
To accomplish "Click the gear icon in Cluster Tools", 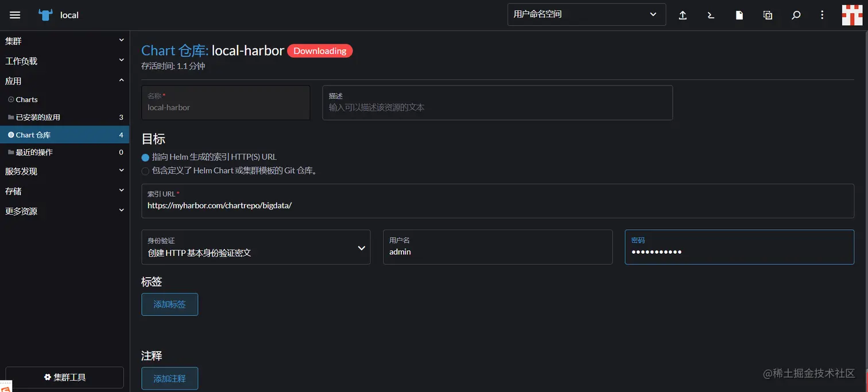I will 48,377.
